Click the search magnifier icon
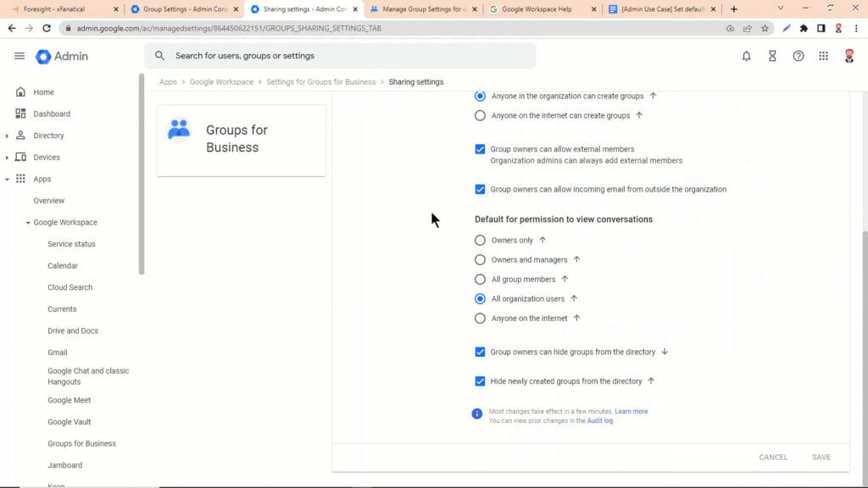 click(159, 56)
